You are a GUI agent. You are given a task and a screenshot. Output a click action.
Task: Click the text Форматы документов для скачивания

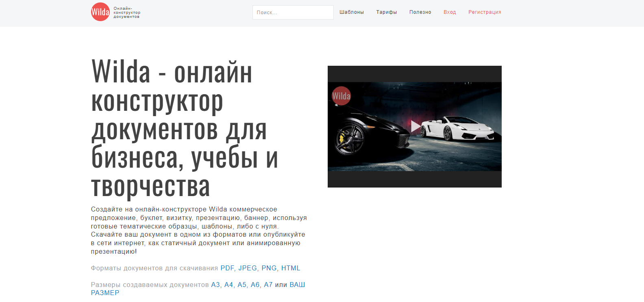point(154,268)
